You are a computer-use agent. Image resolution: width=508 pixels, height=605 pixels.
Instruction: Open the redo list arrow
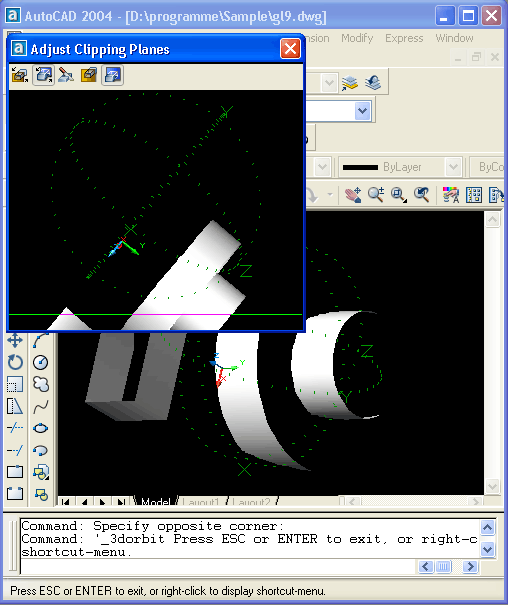(330, 194)
